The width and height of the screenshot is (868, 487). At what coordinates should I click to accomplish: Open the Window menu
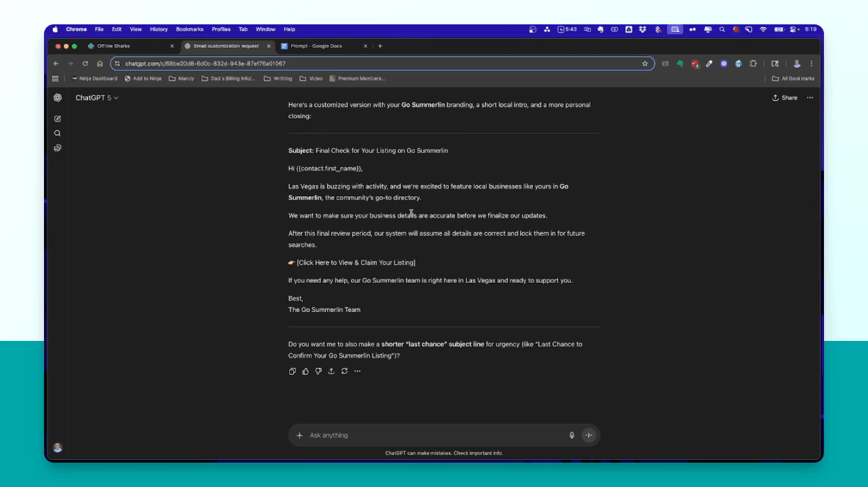click(x=265, y=30)
